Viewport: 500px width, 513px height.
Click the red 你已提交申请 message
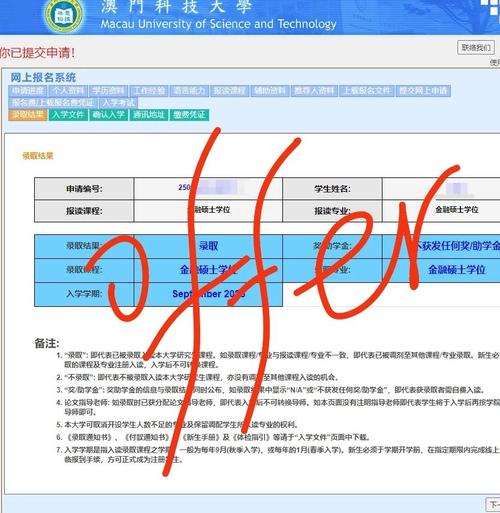(37, 53)
